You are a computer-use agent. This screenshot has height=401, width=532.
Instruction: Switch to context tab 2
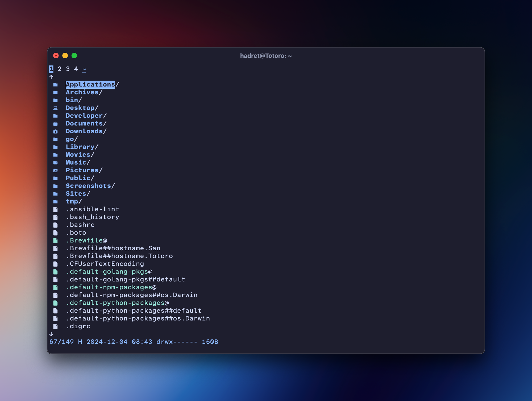click(x=60, y=69)
